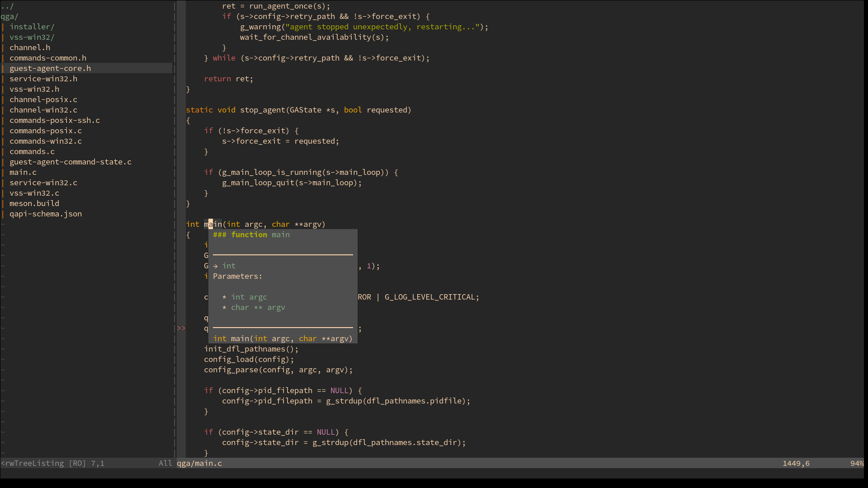Click qga/main.c in status line
Image resolution: width=868 pixels, height=488 pixels.
point(199,463)
